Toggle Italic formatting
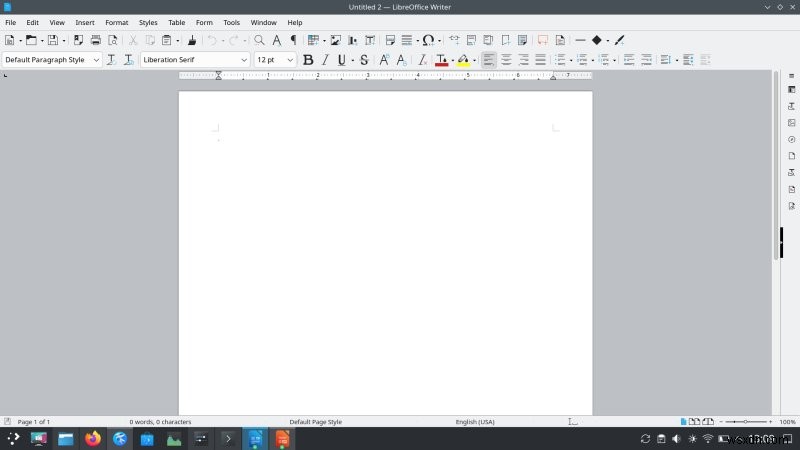The height and width of the screenshot is (450, 800). click(325, 60)
